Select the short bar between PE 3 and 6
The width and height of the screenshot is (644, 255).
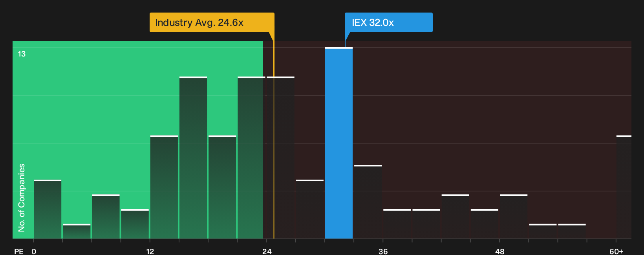77,231
